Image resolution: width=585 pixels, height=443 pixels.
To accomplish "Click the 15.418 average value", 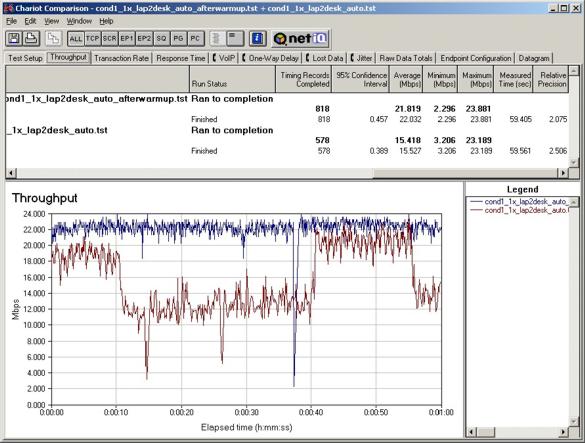I will (x=407, y=140).
